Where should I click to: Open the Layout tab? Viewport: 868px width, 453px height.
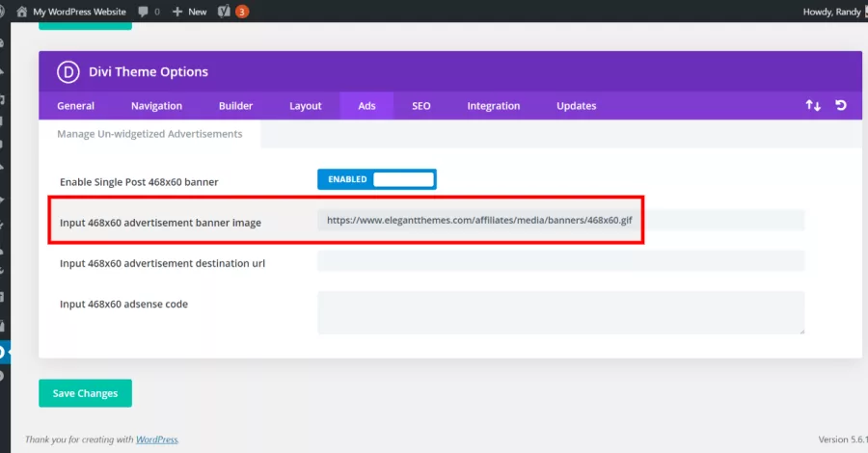pyautogui.click(x=306, y=106)
